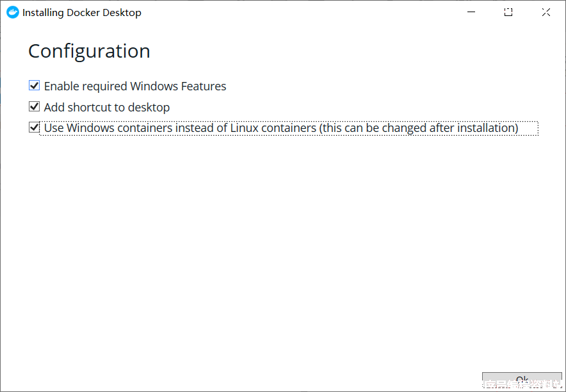Click the Configuration heading
Image resolution: width=566 pixels, height=392 pixels.
click(89, 51)
